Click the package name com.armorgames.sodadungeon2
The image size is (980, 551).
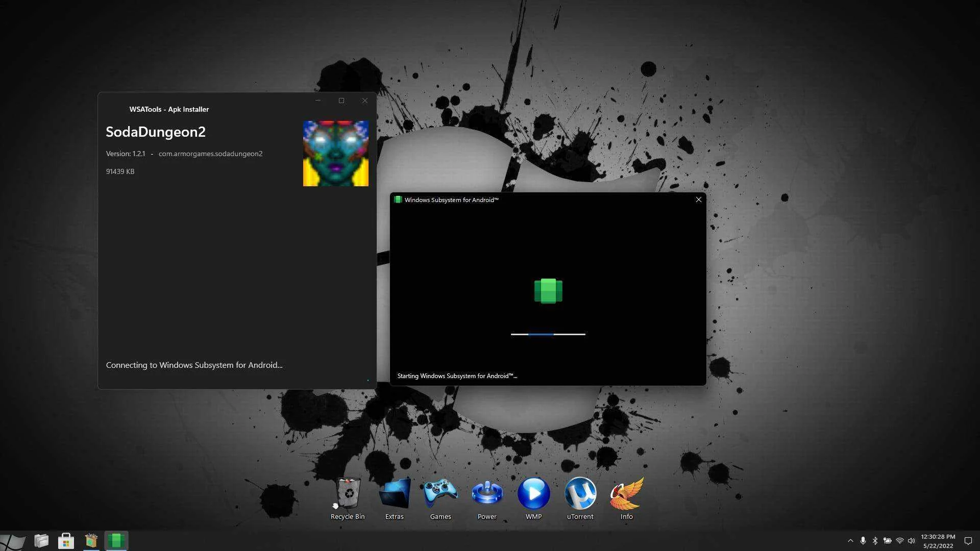(x=210, y=154)
